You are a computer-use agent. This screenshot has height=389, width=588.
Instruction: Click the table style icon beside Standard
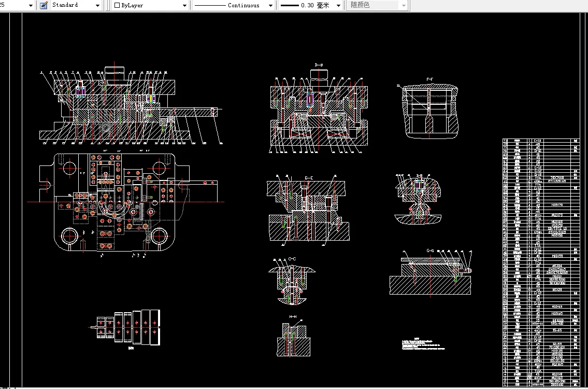point(44,5)
